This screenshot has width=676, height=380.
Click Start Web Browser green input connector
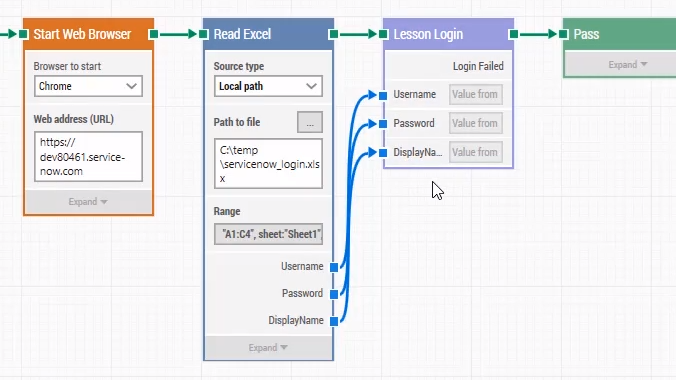[x=24, y=34]
